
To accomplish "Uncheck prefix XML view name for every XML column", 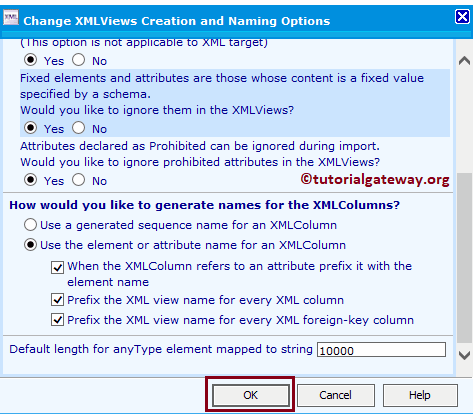I will [57, 300].
